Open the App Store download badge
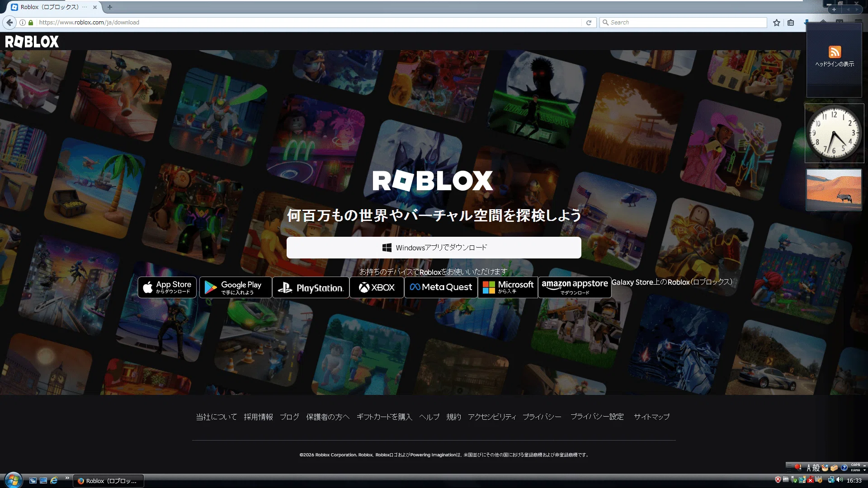Image resolution: width=868 pixels, height=488 pixels. (x=167, y=287)
